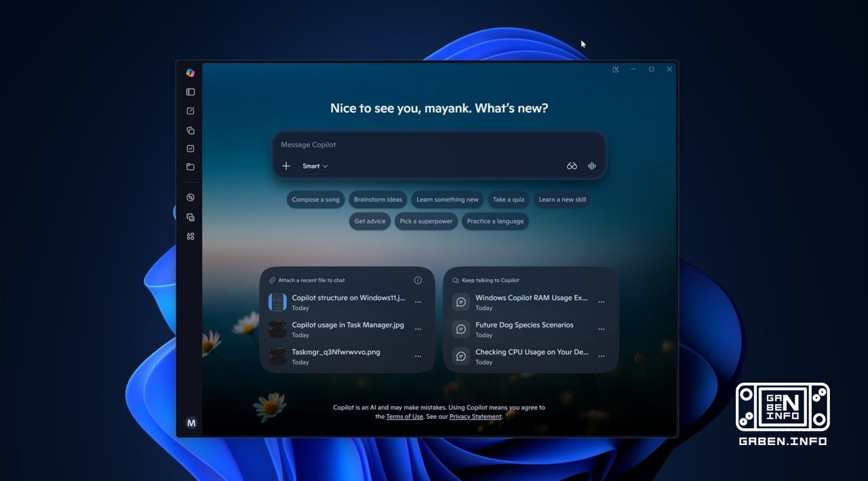Open the folder icon in the sidebar
This screenshot has height=481, width=868.
coord(191,167)
